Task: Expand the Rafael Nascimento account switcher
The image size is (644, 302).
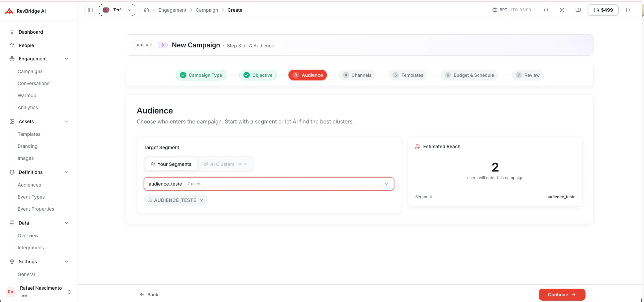Action: click(69, 292)
